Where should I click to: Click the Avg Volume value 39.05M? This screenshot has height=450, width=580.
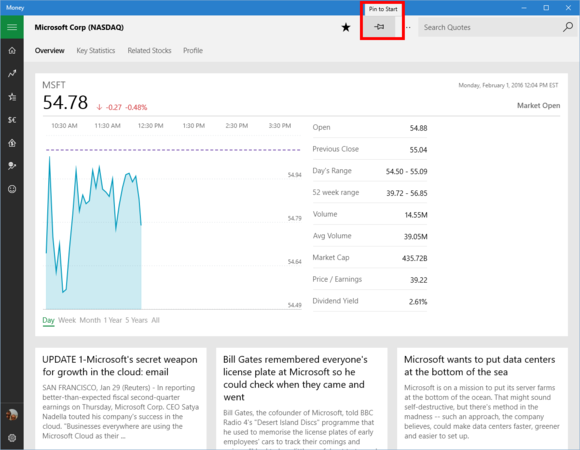[x=416, y=237]
